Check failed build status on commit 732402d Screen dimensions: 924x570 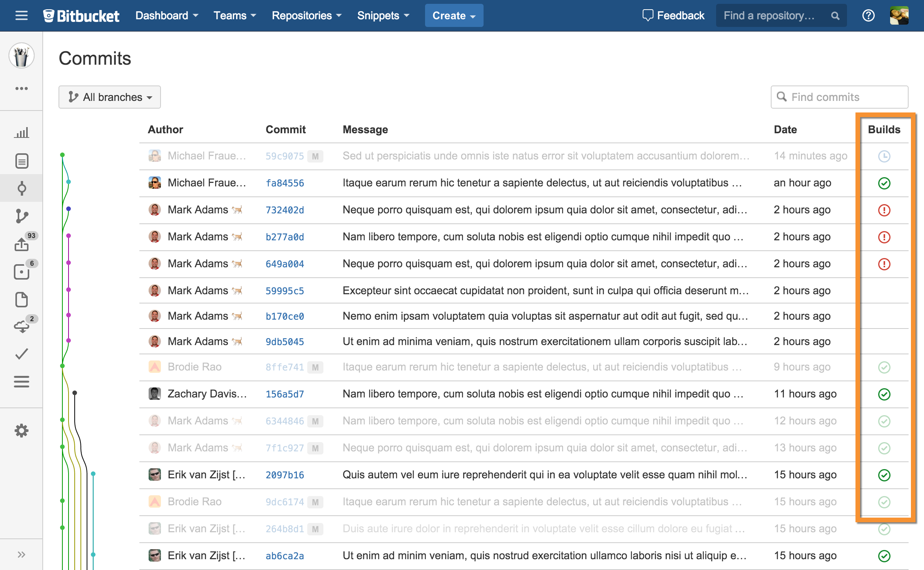tap(884, 210)
